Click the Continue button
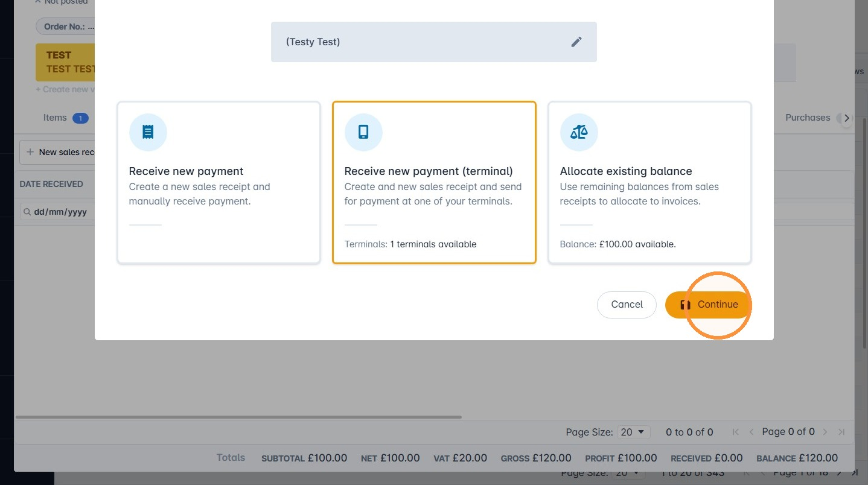The width and height of the screenshot is (868, 485). (x=709, y=305)
